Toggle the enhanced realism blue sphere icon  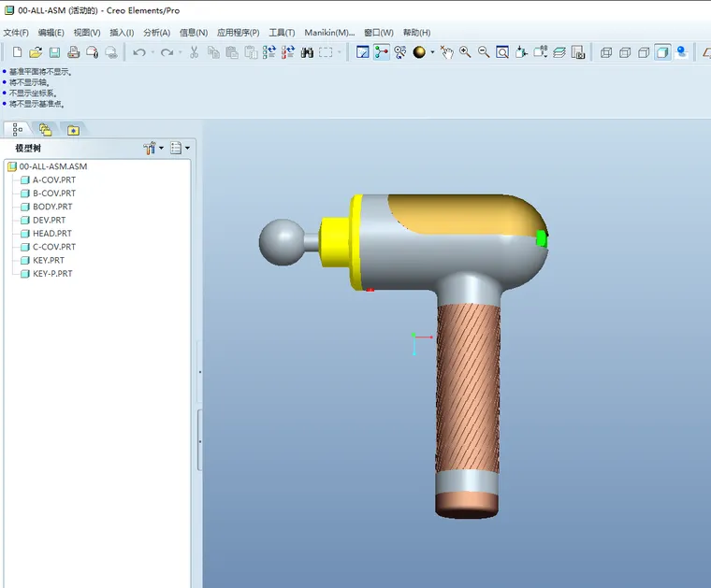tap(681, 52)
